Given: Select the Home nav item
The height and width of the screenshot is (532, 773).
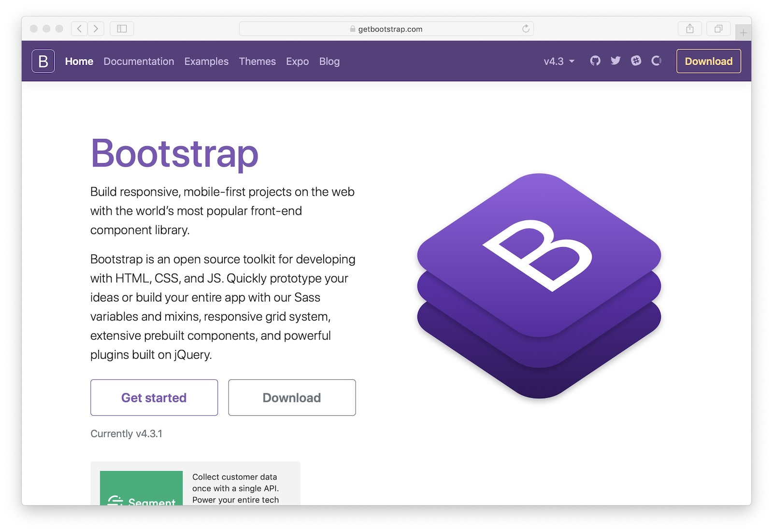Looking at the screenshot, I should (79, 61).
